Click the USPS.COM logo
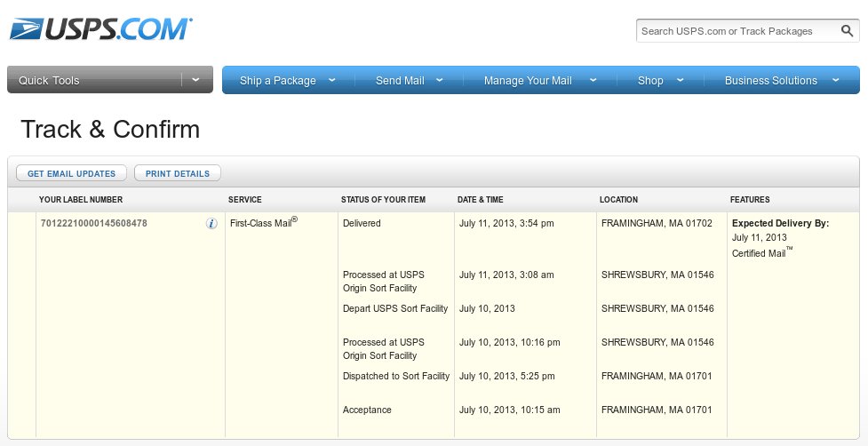This screenshot has width=868, height=446. [x=100, y=28]
